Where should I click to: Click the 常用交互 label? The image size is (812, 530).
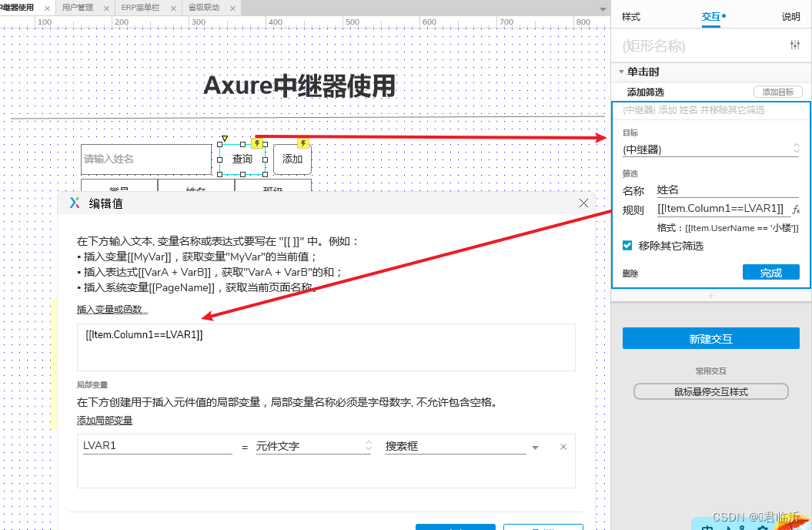pos(710,371)
